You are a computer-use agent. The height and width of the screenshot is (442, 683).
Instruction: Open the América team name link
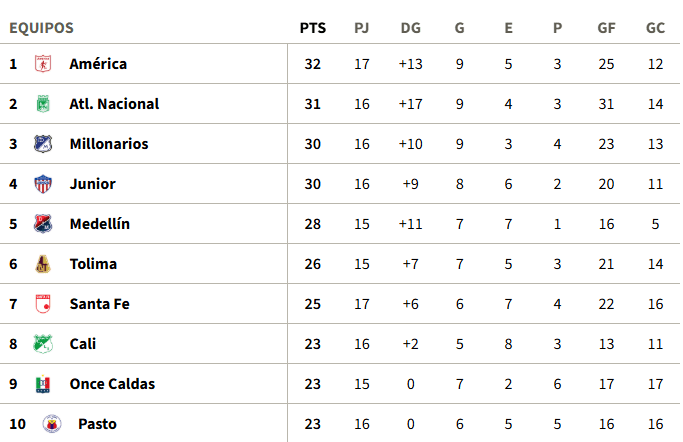tap(98, 64)
